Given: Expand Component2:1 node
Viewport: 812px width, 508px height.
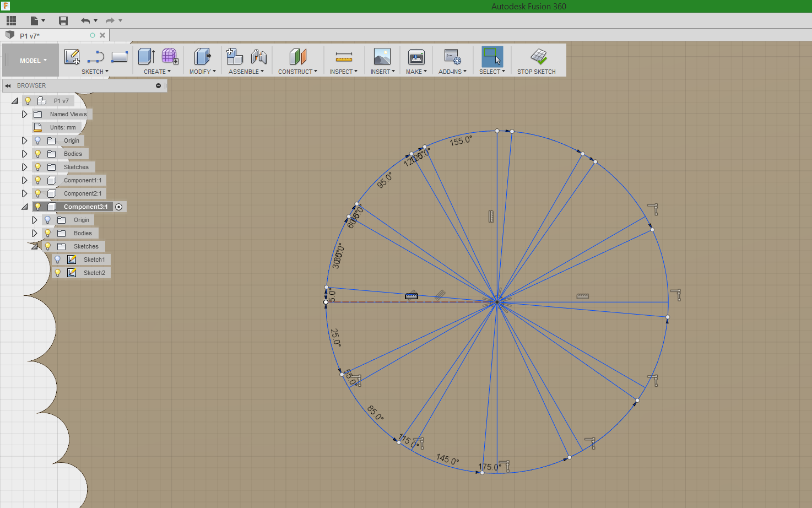Looking at the screenshot, I should pos(24,193).
